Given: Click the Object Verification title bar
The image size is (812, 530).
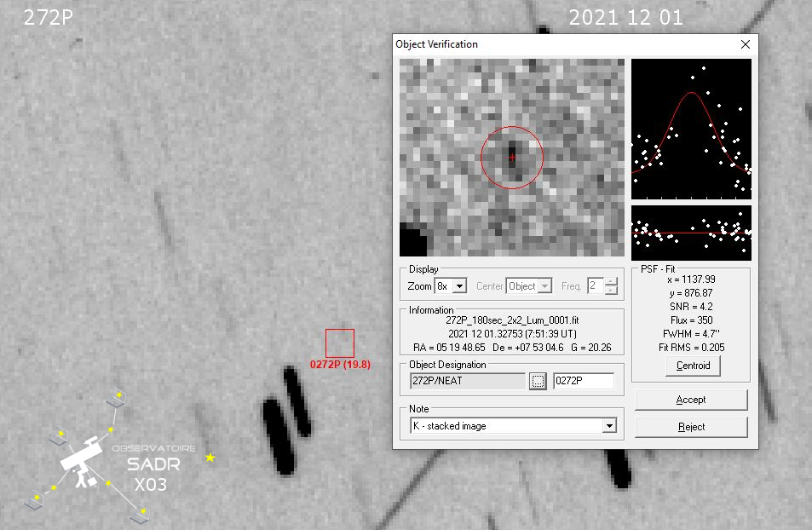Looking at the screenshot, I should coord(554,44).
